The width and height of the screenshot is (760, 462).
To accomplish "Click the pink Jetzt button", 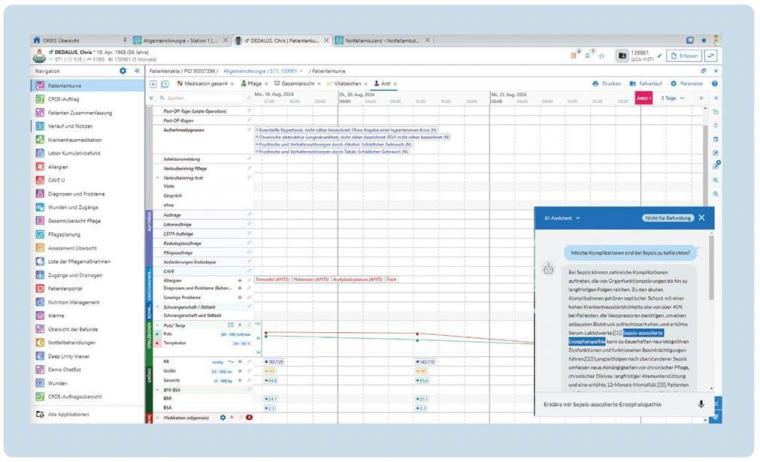I will tap(643, 98).
